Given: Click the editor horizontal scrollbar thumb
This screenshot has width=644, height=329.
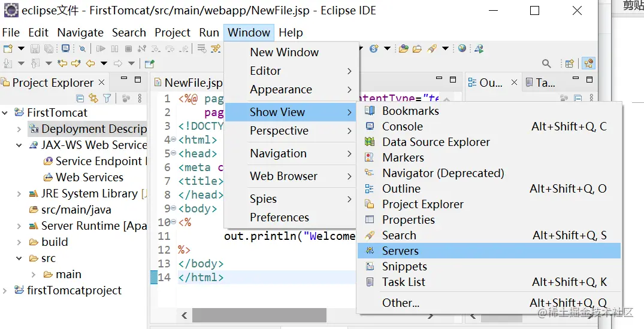Looking at the screenshot, I should [259, 315].
